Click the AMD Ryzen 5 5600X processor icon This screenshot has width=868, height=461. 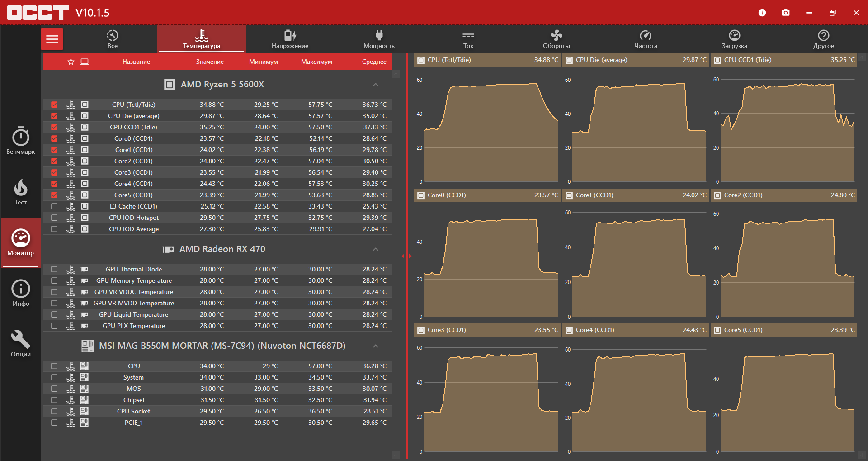[x=170, y=85]
